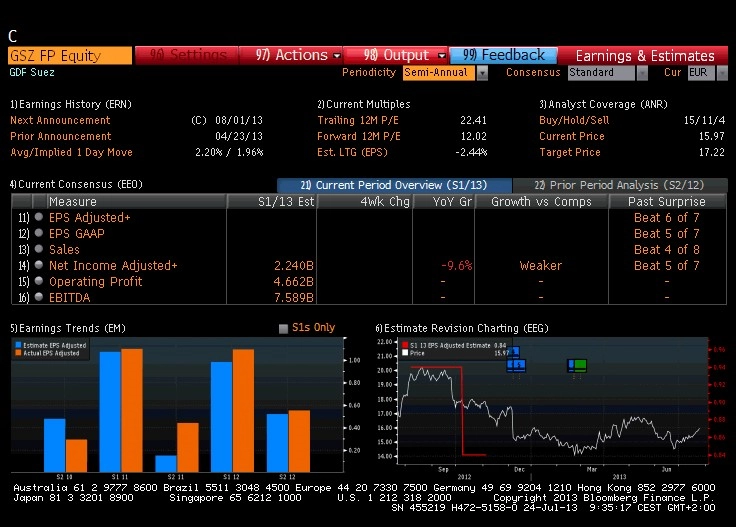Select the Sales measure radio bullet
The height and width of the screenshot is (527, 736).
point(39,249)
